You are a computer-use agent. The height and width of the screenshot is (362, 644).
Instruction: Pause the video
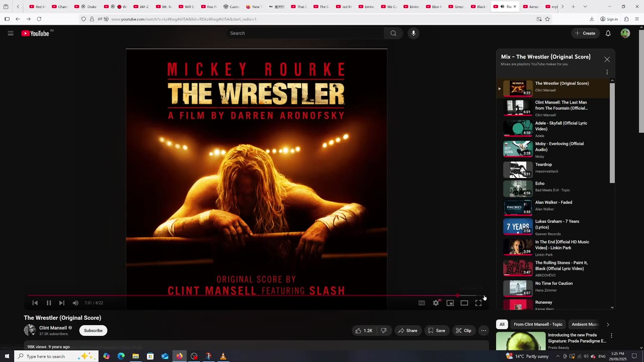pos(49,303)
